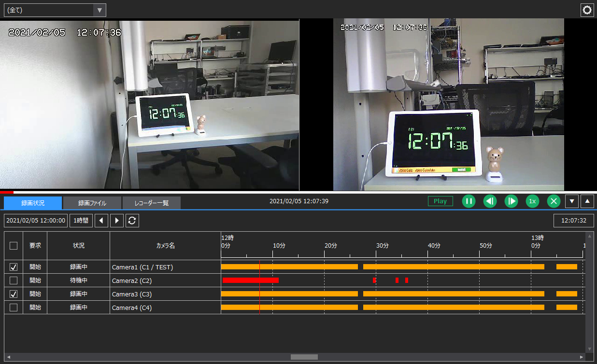The image size is (597, 364).
Task: Click the step backward playback icon
Action: (x=490, y=201)
